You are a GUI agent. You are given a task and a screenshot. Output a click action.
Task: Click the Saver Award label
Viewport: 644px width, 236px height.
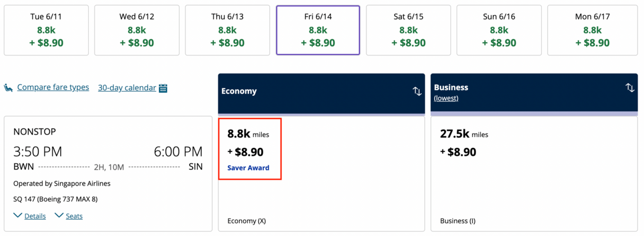[x=248, y=168]
